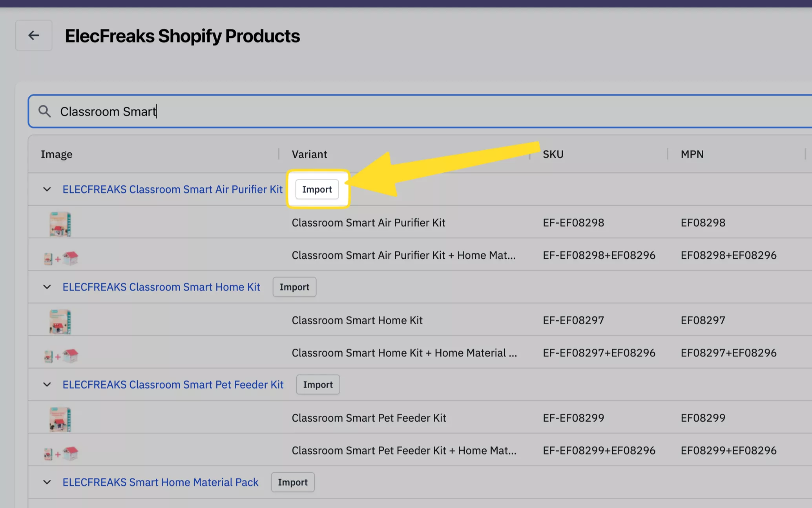Click the Air Purifier Kit product thumbnail
812x508 pixels.
[60, 224]
